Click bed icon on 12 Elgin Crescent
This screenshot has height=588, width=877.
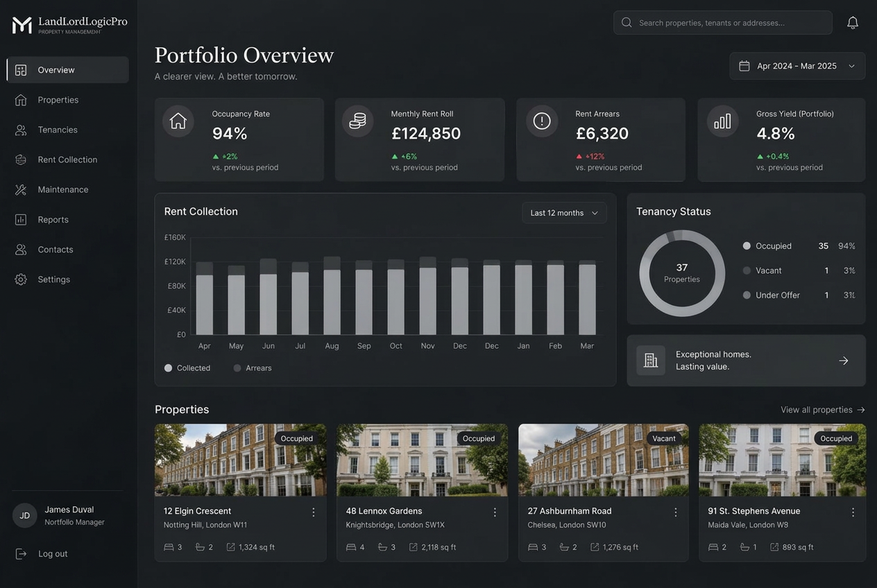click(169, 547)
